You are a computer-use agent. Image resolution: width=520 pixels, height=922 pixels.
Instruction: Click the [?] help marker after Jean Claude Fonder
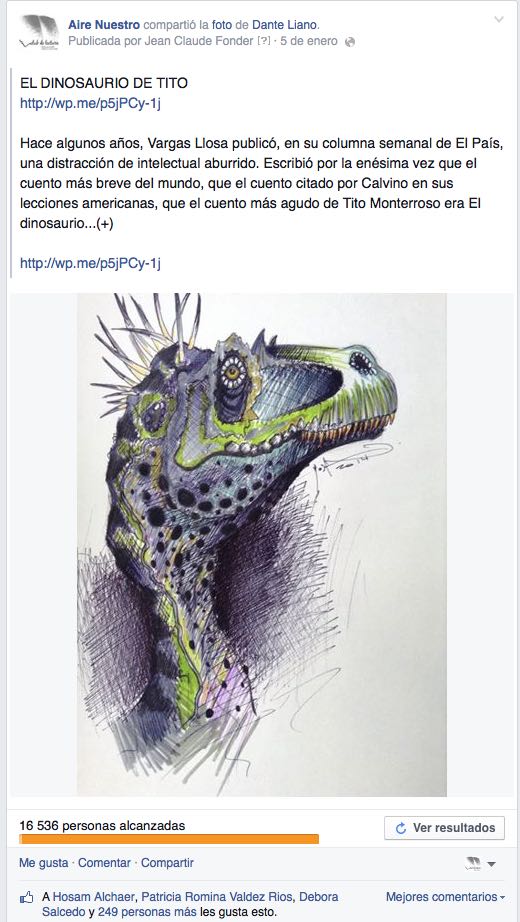pos(264,41)
